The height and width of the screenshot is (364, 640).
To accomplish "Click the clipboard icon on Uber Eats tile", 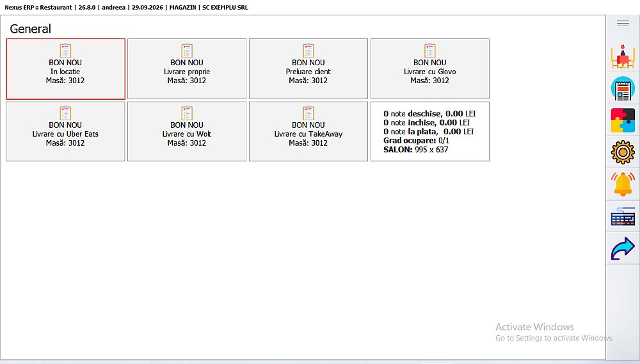I will point(65,113).
